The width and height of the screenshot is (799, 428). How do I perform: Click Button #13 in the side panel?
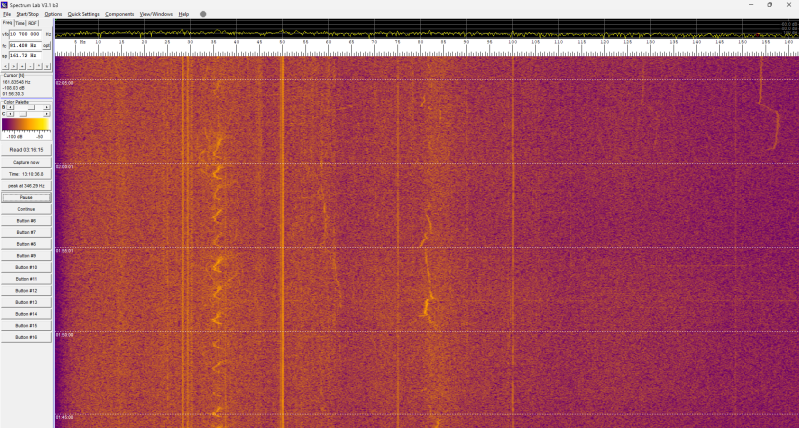click(26, 302)
